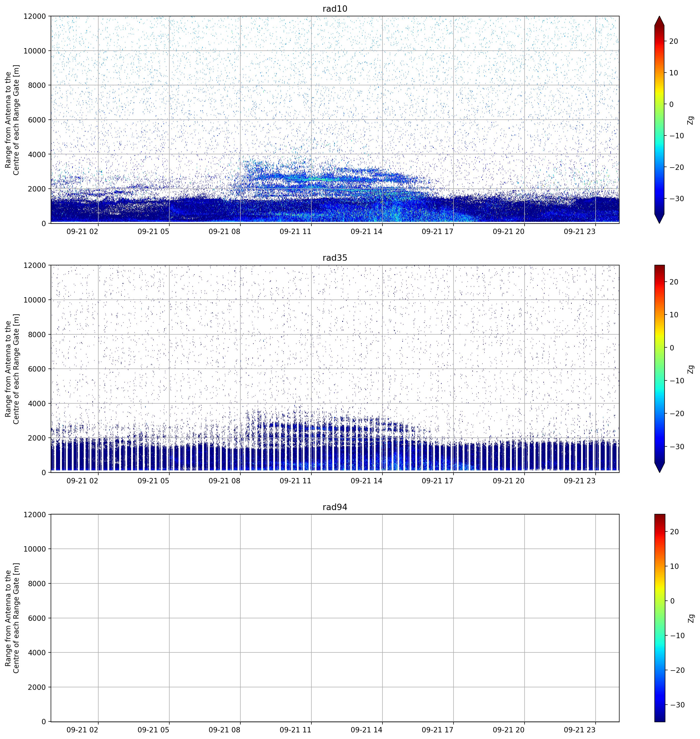Screen dimensions: 700x739
Task: Click the rad94 plot title
Action: (x=335, y=507)
